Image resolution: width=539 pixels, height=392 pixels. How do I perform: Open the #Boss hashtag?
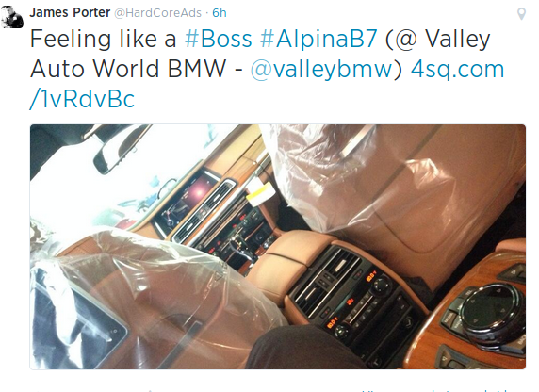pos(219,39)
